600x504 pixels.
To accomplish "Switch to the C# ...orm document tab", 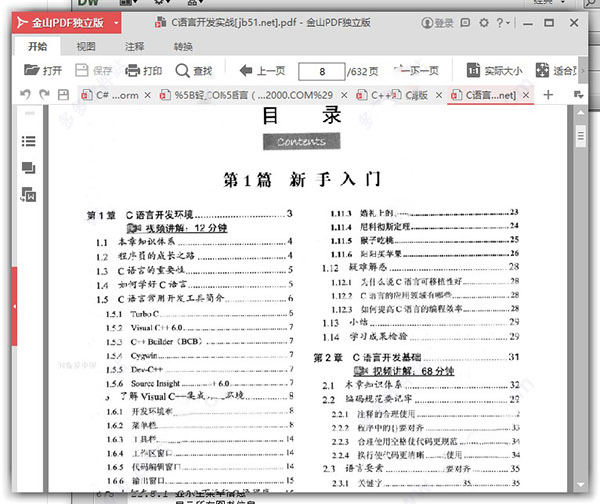I will coord(110,95).
